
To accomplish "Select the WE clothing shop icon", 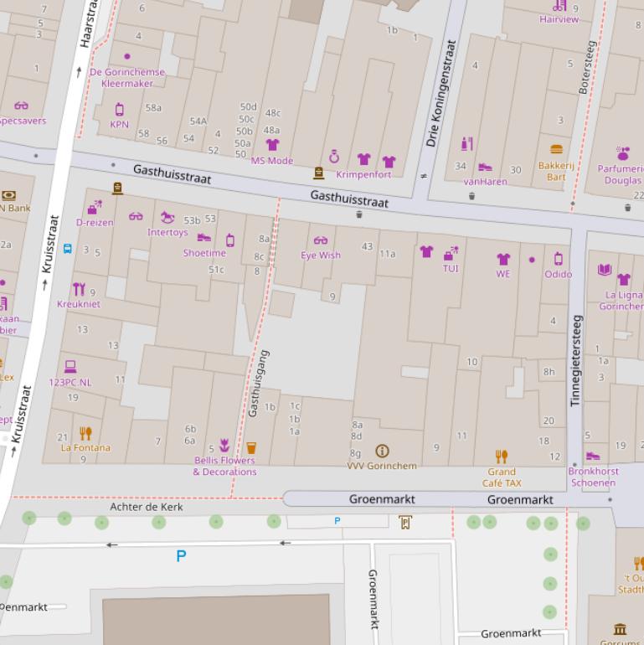I will click(502, 259).
